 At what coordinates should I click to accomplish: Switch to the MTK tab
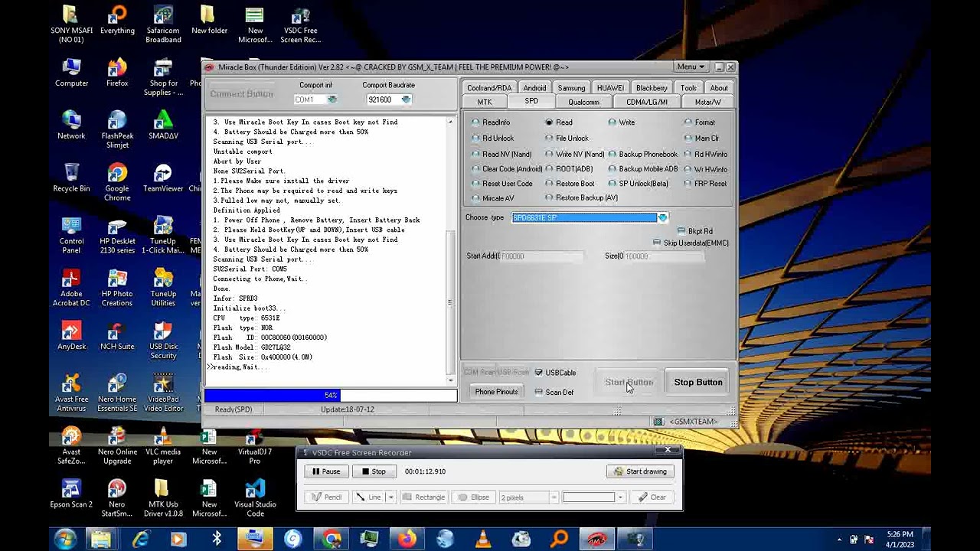tap(485, 103)
